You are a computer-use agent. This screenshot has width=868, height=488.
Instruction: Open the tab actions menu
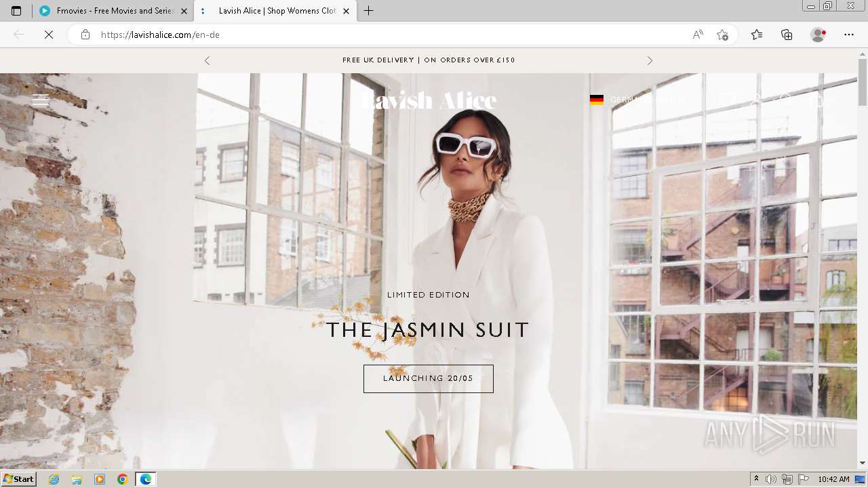16,11
